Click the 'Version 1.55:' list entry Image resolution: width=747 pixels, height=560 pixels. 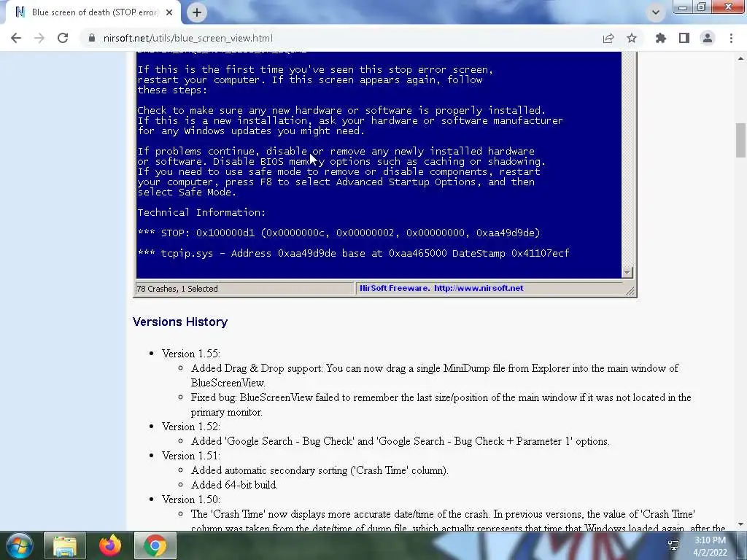(x=190, y=354)
